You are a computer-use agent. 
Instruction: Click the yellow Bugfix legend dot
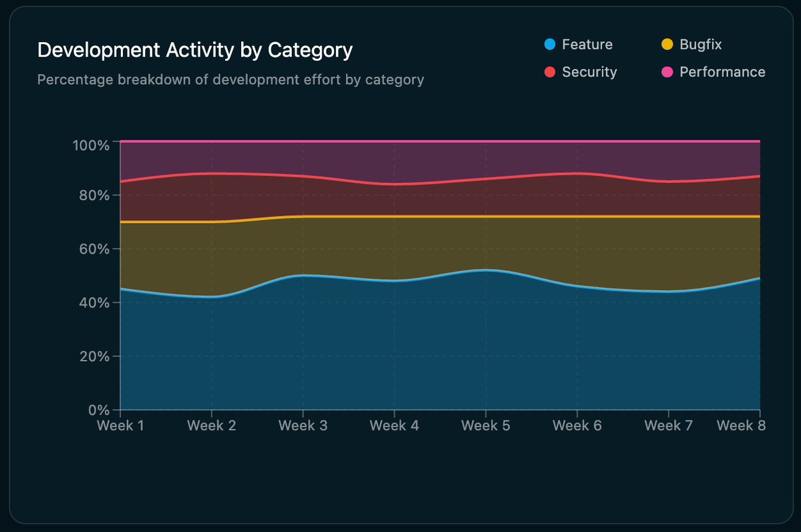669,44
